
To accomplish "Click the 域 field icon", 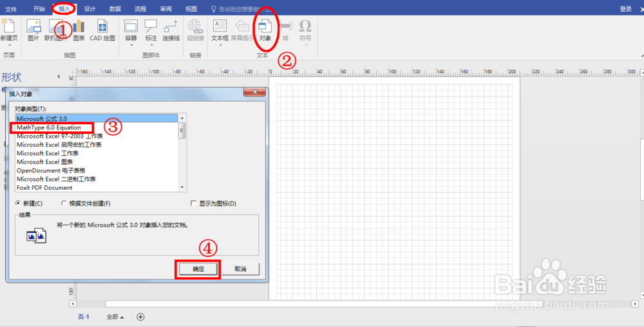I will tap(285, 26).
